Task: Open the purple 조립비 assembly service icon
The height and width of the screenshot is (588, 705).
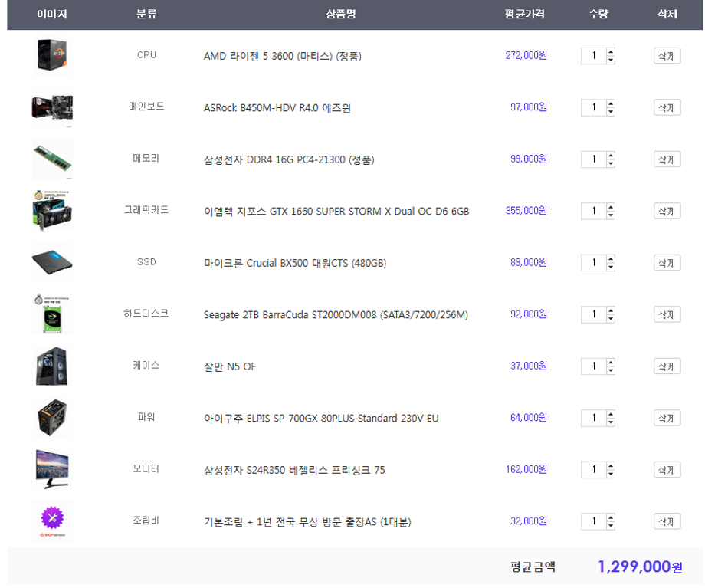Action: click(52, 521)
